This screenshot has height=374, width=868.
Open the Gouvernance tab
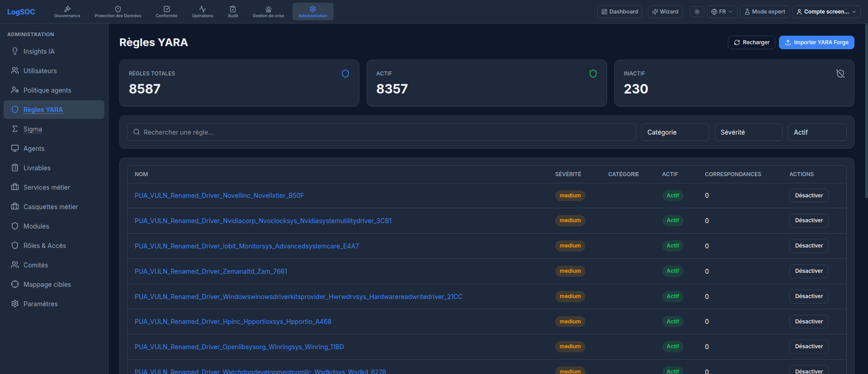pyautogui.click(x=67, y=12)
